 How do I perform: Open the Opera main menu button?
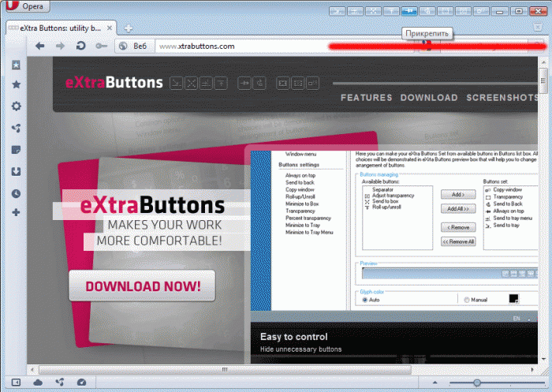coord(27,7)
